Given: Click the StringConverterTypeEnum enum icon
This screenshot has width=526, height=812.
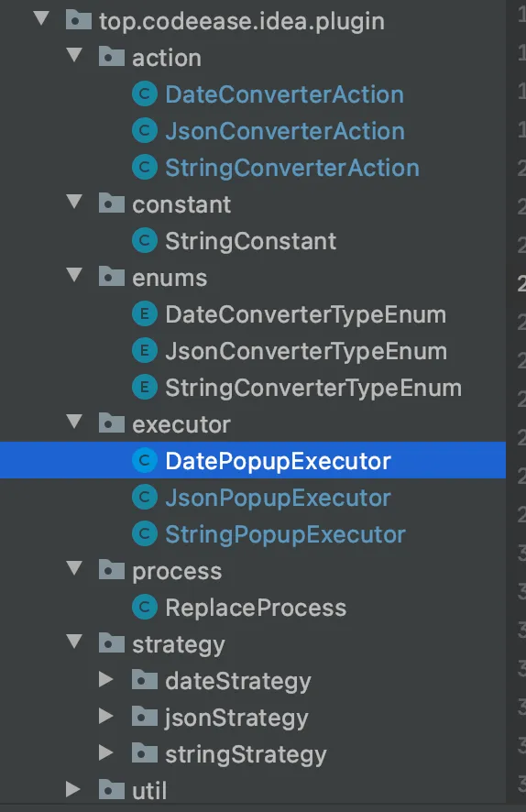Looking at the screenshot, I should [x=145, y=388].
